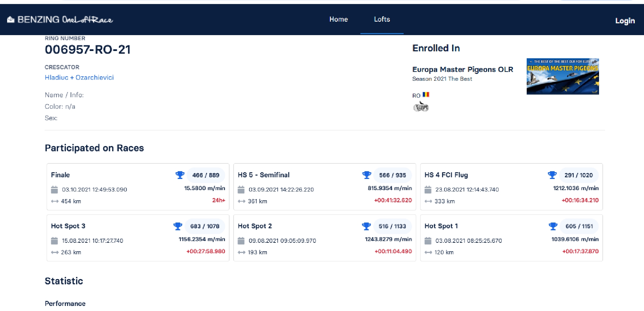
Task: Click the HS 5 Semifinal trophy icon
Action: coord(366,175)
